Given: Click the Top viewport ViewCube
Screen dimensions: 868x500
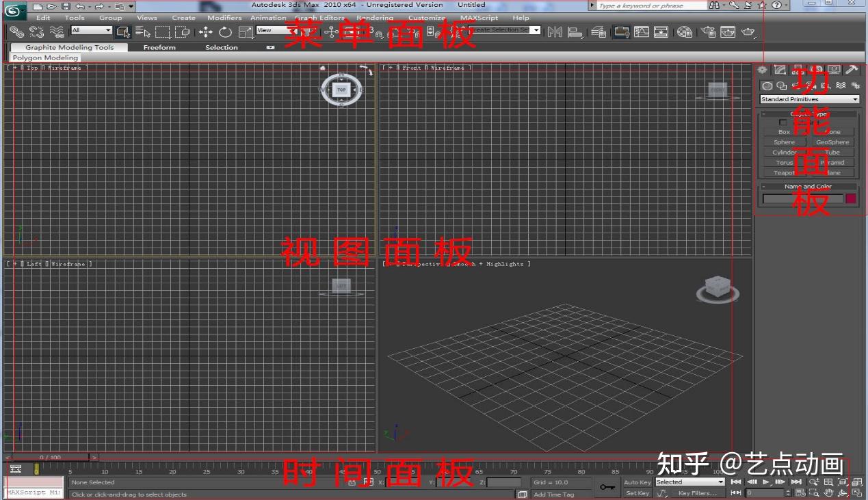Looking at the screenshot, I should pyautogui.click(x=341, y=90).
